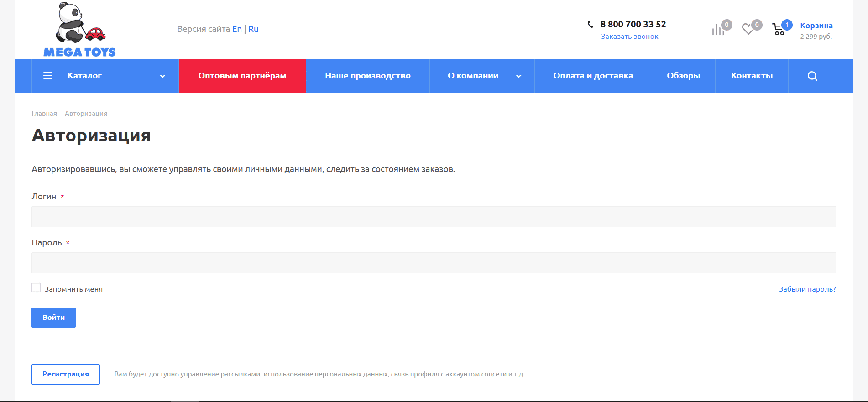Click the hamburger catalog menu icon
This screenshot has height=402, width=868.
pos(47,76)
